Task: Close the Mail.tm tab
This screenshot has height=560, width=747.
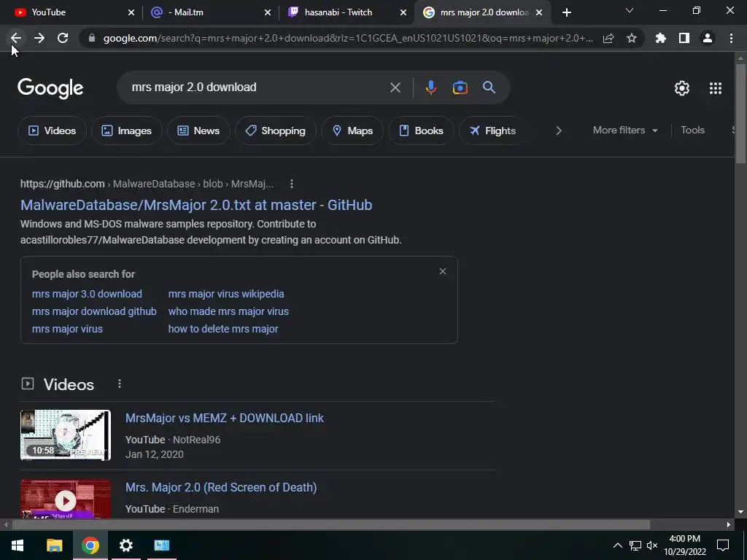Action: tap(267, 12)
